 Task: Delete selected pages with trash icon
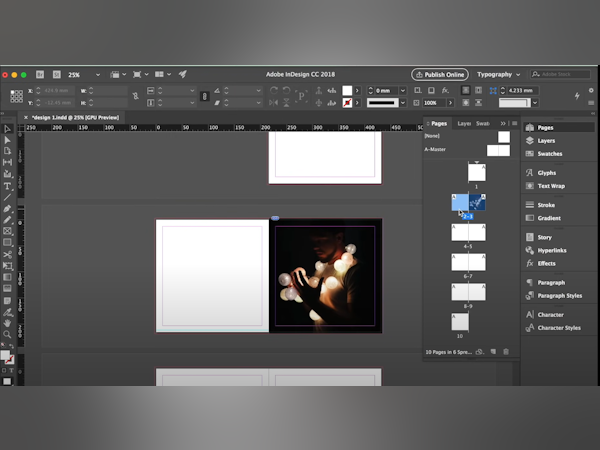click(506, 352)
